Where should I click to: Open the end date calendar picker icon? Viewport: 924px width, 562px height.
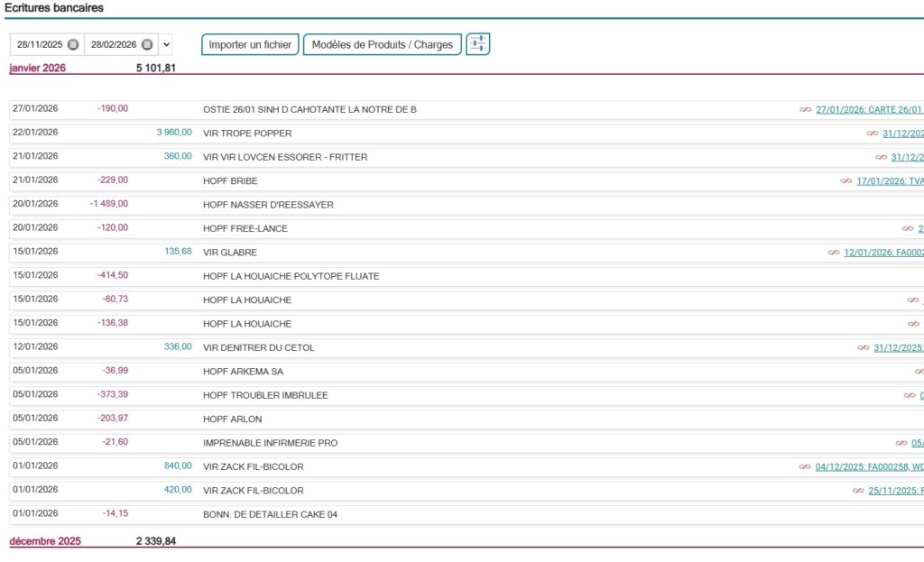(147, 44)
